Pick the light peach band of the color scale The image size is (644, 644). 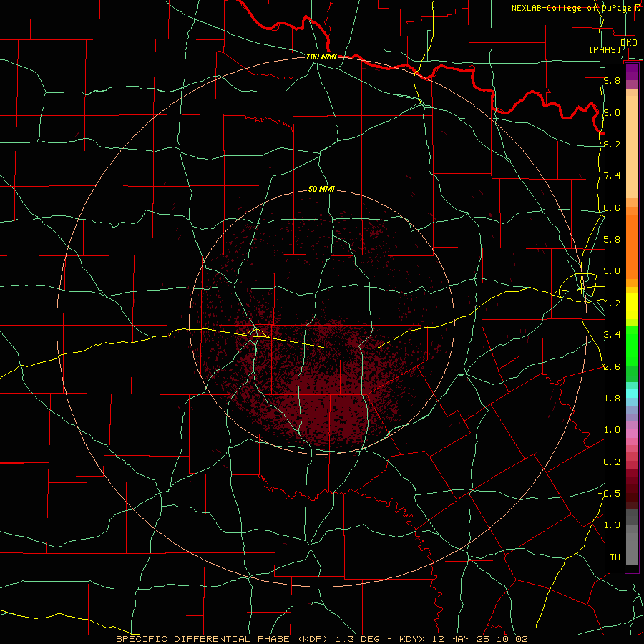pyautogui.click(x=632, y=147)
